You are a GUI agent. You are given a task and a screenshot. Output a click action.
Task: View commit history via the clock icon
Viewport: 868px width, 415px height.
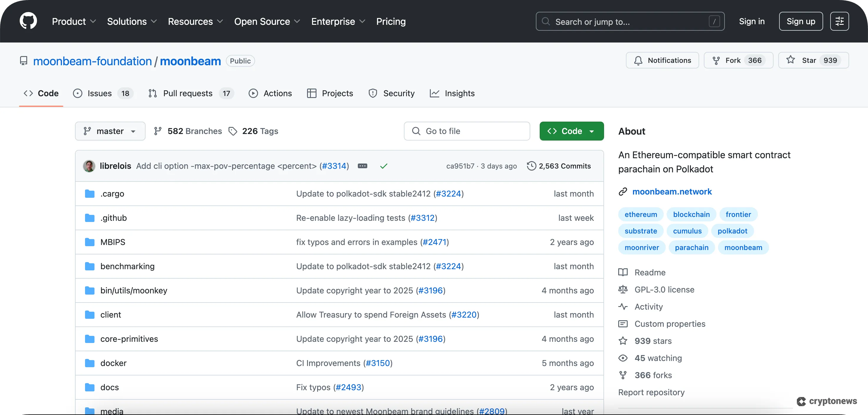(x=531, y=166)
